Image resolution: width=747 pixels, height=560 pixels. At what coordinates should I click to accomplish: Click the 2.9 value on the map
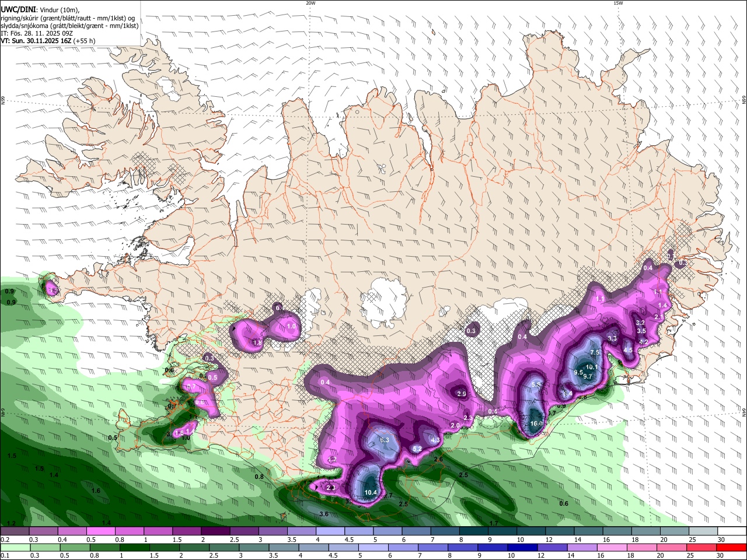click(462, 394)
